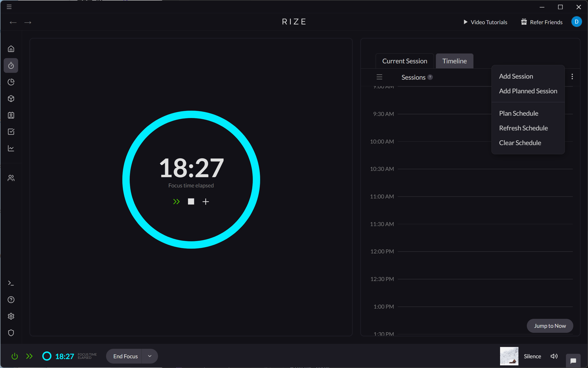Open the Sessions kebab options menu
Viewport: 588px width, 368px height.
pyautogui.click(x=572, y=76)
